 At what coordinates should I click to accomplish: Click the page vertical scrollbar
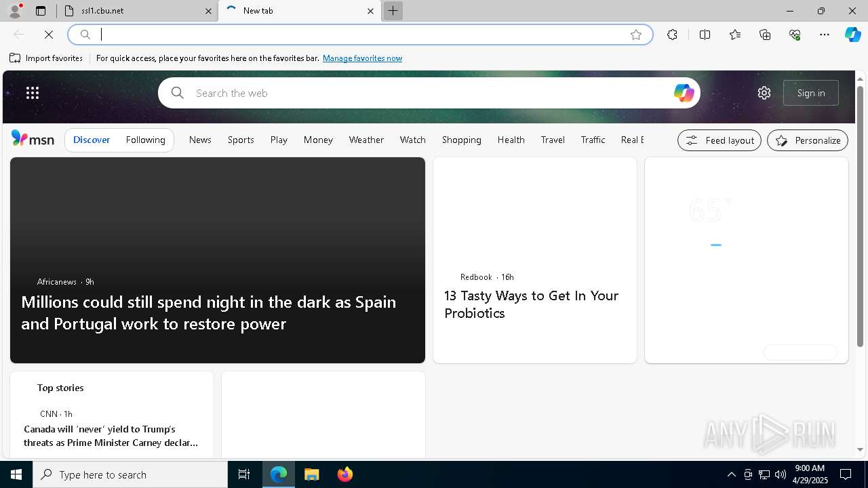[x=860, y=217]
